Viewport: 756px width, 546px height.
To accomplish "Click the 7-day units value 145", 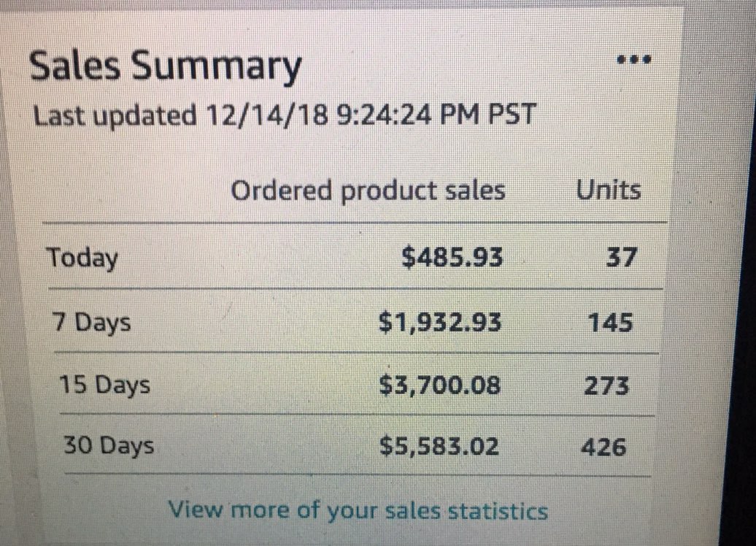I will 610,321.
